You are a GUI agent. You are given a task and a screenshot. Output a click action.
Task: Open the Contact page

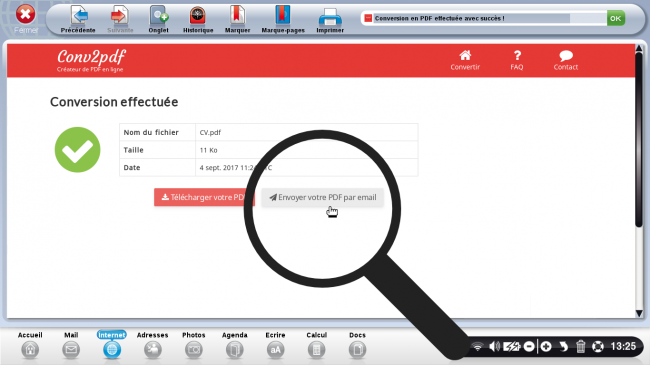(x=565, y=61)
